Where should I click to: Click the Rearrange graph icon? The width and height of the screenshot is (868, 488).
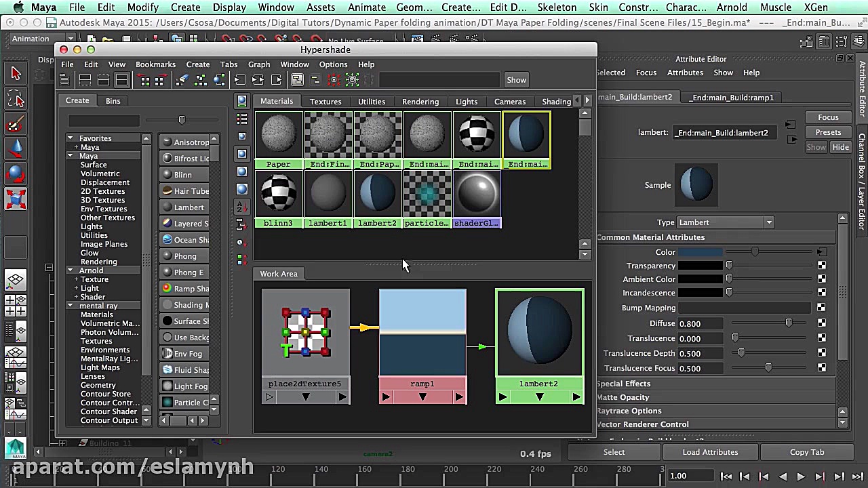coord(201,80)
